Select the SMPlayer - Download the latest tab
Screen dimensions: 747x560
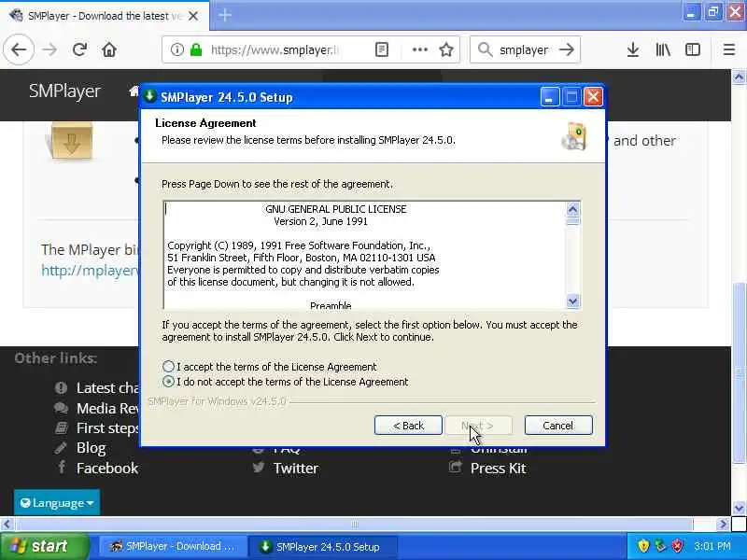pos(105,16)
